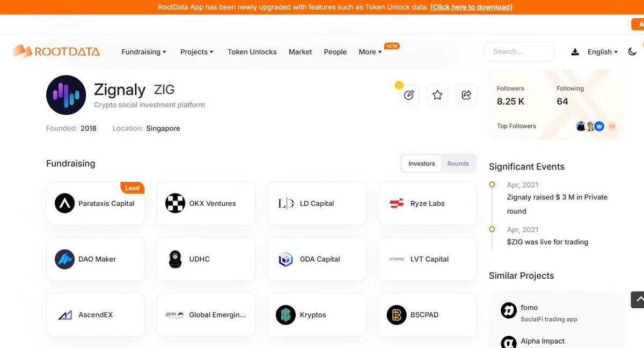Click the LD Capital logo icon
The width and height of the screenshot is (644, 348).
pos(286,203)
